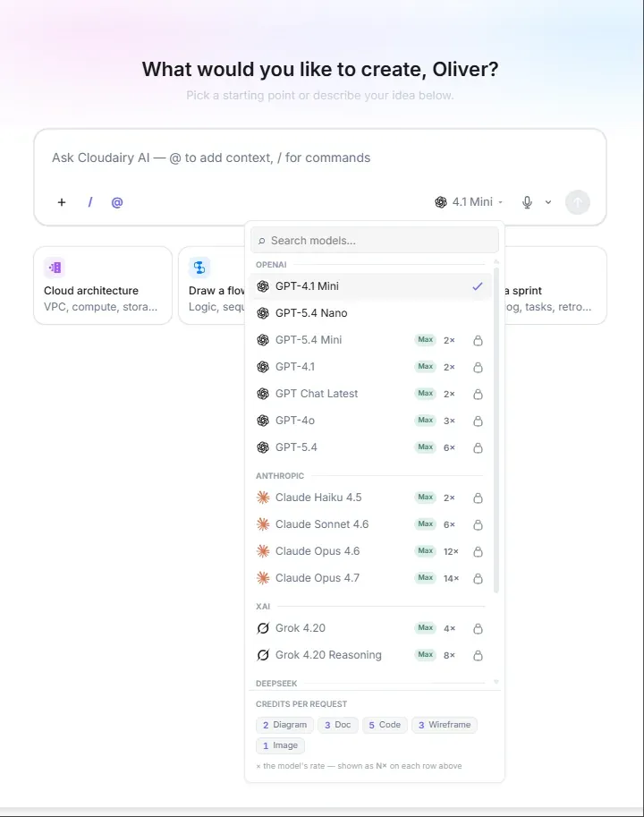Select GPT-4.1 Mini in model list
This screenshot has height=817, width=644.
[x=370, y=286]
